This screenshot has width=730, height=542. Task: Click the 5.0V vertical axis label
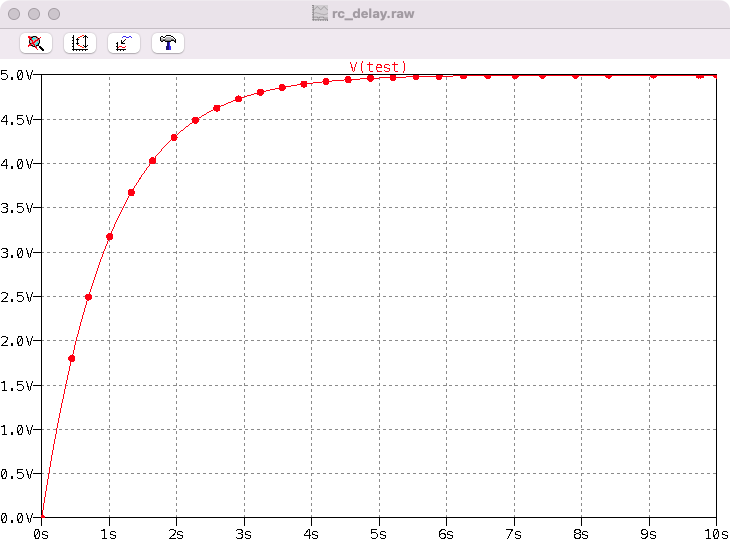pyautogui.click(x=16, y=75)
